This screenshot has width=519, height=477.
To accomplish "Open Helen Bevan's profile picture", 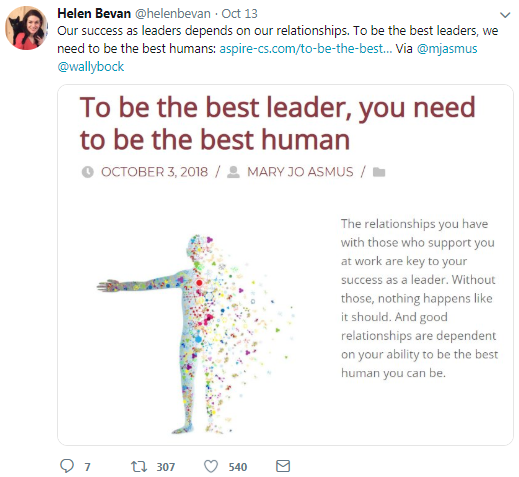I will coord(26,28).
